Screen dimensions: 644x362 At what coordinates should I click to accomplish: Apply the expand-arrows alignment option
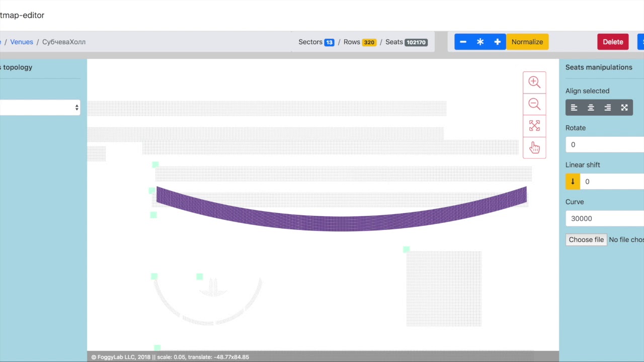click(x=624, y=108)
